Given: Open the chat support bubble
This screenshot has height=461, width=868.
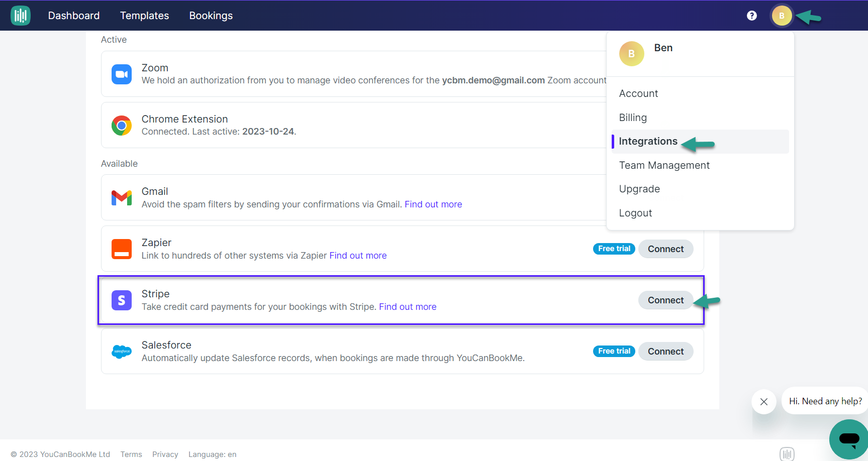Looking at the screenshot, I should 849,439.
